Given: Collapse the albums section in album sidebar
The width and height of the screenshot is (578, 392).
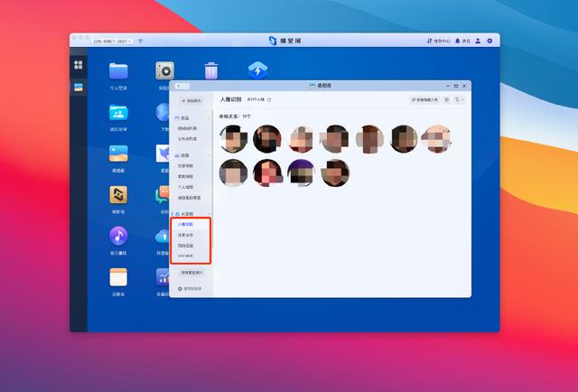Looking at the screenshot, I should pos(210,155).
